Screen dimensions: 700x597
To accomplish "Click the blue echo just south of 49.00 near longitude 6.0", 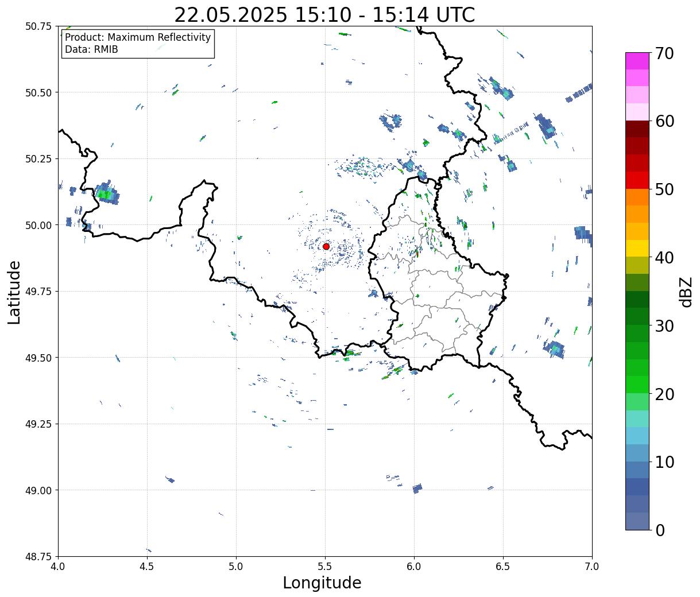I will tap(417, 489).
